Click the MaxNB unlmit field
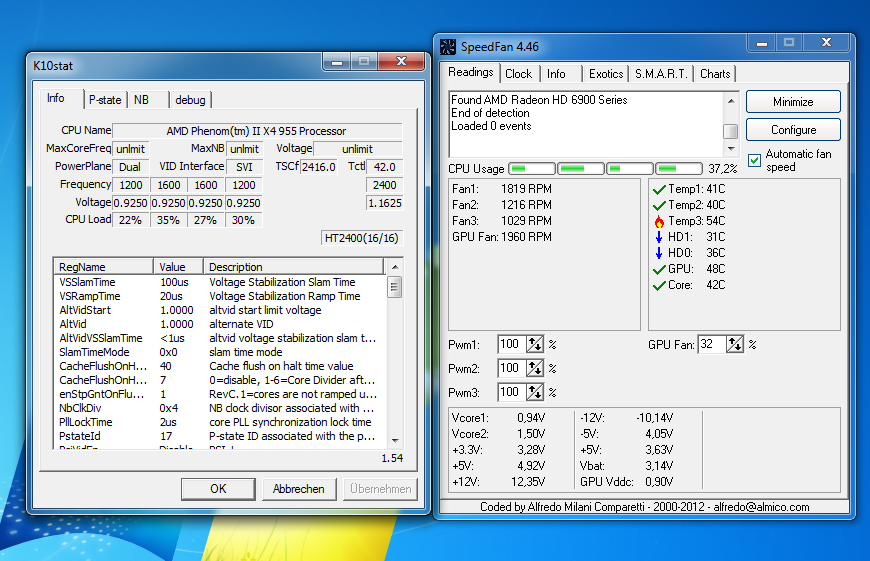Screen dimensions: 870x561 [x=245, y=149]
